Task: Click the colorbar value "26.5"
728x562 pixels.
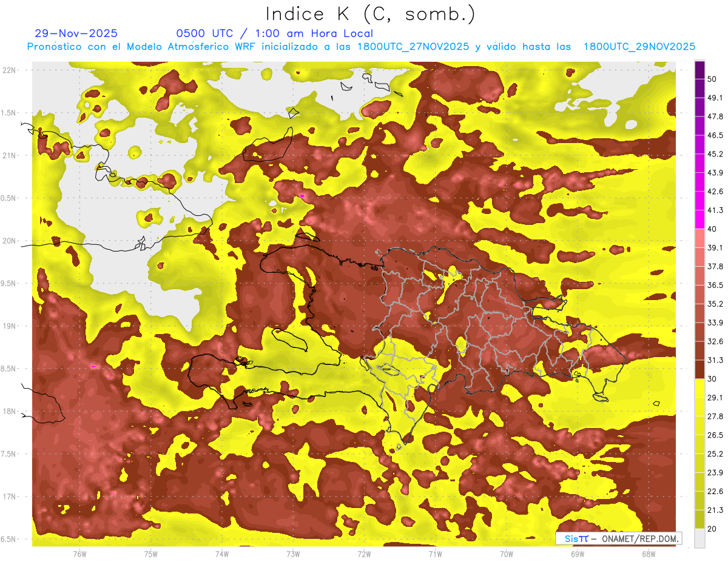Action: [715, 435]
